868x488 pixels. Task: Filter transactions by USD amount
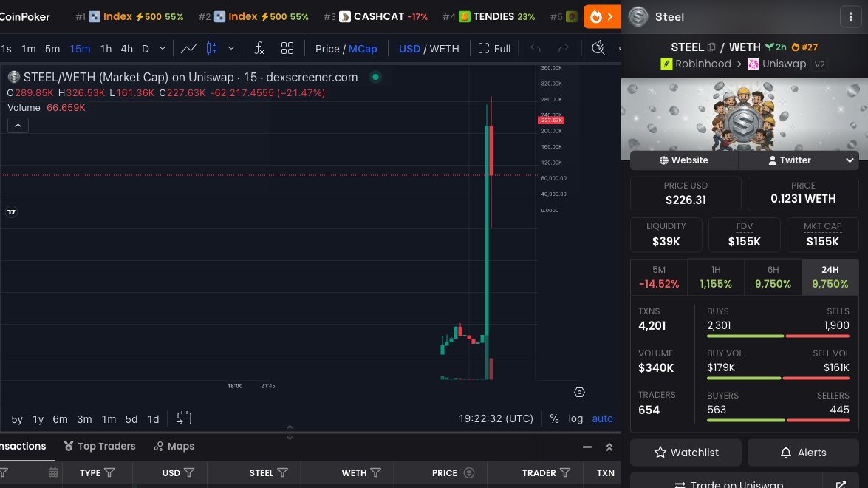(x=189, y=472)
